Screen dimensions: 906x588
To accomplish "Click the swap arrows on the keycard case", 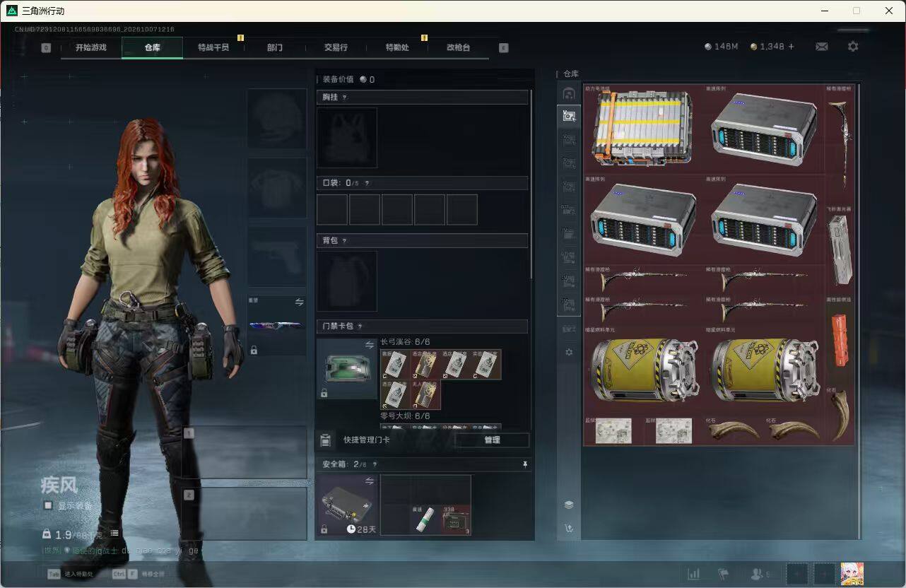I will pos(369,345).
